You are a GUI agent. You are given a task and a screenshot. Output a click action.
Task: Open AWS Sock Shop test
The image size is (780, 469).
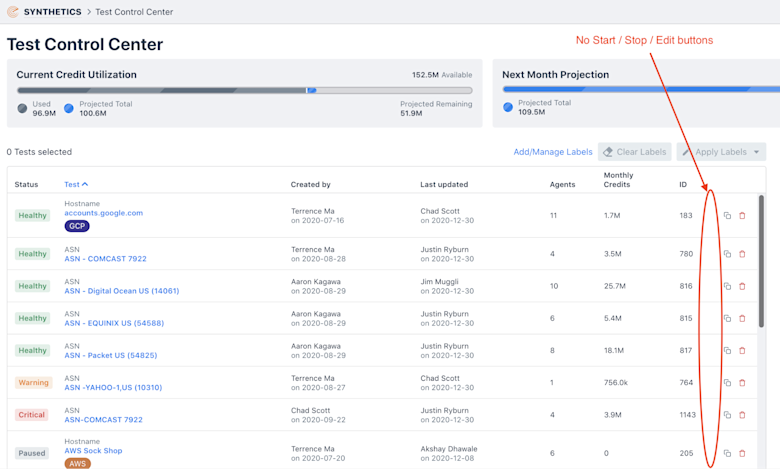(93, 451)
